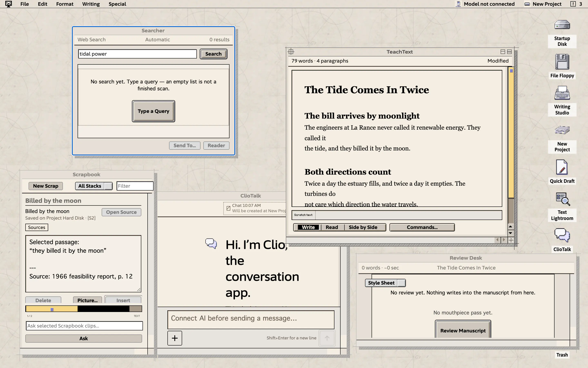Screen dimensions: 588x368
Task: Open the Special menu
Action: (x=117, y=4)
